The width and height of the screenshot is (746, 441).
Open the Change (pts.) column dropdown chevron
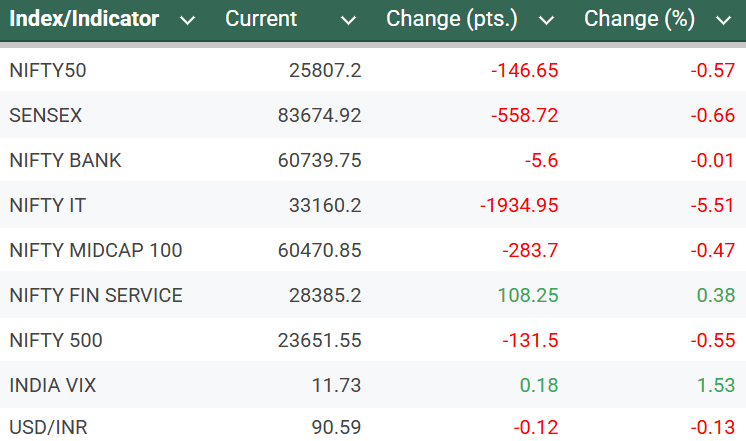click(545, 20)
